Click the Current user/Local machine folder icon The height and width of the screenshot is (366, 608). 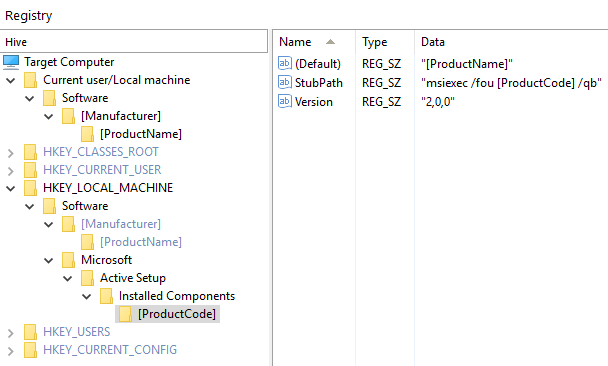tap(30, 80)
